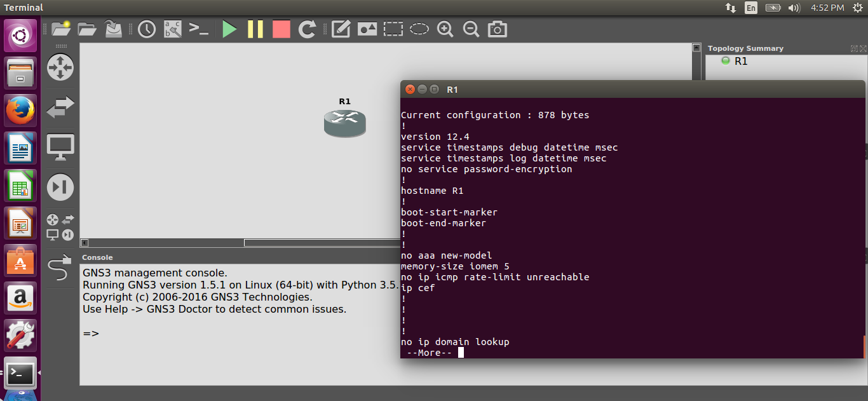Click the horizontal scrollbar of the canvas
Viewport: 868px width, 401px height.
[x=321, y=243]
